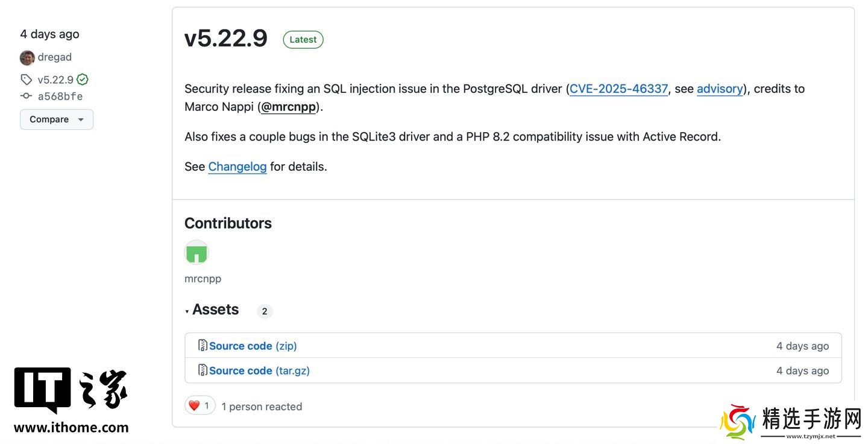Click the zip file icon
The height and width of the screenshot is (444, 868).
(x=203, y=346)
